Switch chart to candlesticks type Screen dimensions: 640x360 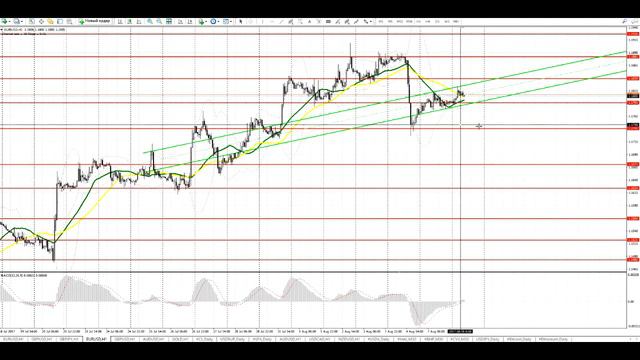tap(129, 21)
